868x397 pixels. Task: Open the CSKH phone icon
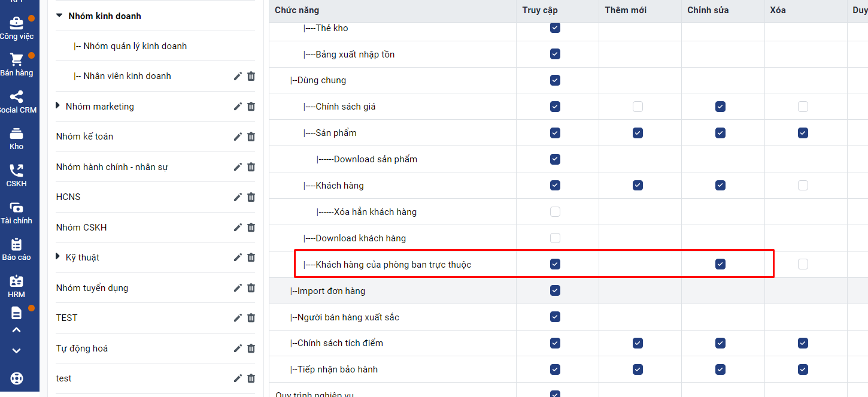[x=16, y=171]
